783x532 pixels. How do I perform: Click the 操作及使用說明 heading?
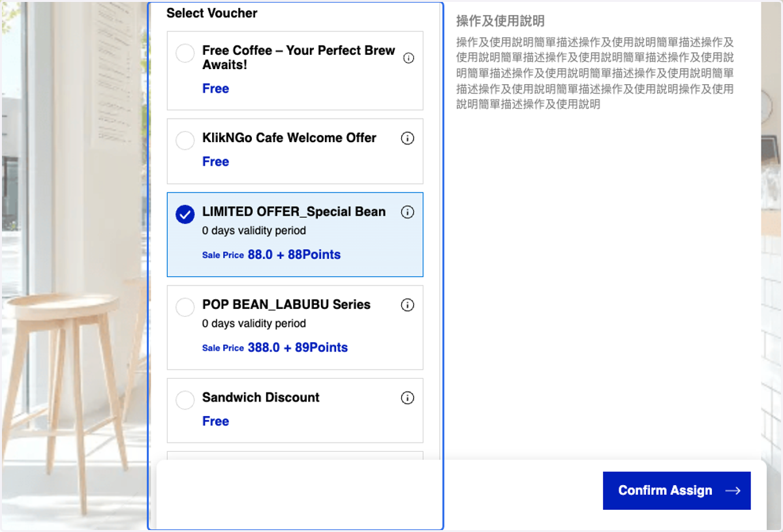pos(500,22)
